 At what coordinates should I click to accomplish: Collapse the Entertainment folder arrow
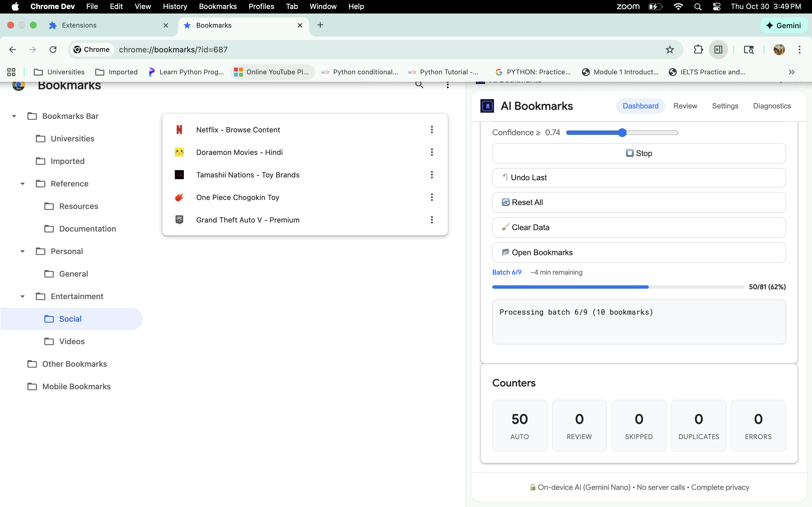click(x=23, y=296)
